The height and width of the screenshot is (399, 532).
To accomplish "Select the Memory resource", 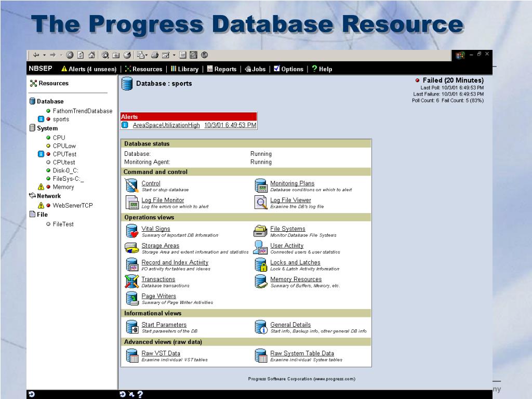I will point(63,187).
